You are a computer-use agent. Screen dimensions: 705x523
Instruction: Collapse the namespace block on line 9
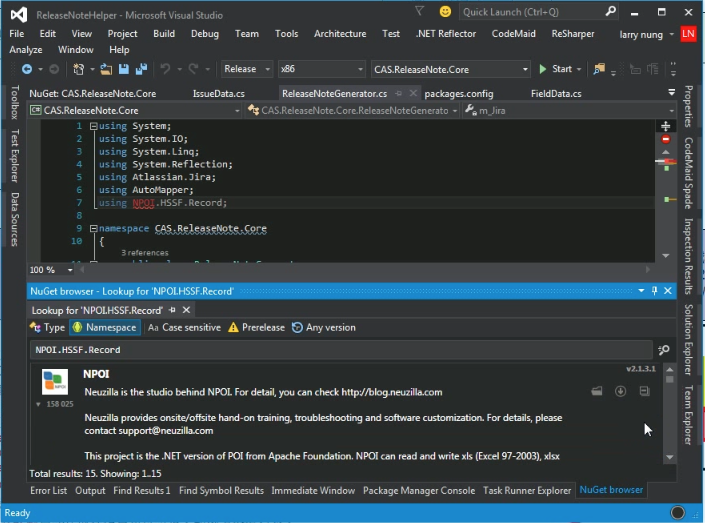point(94,229)
